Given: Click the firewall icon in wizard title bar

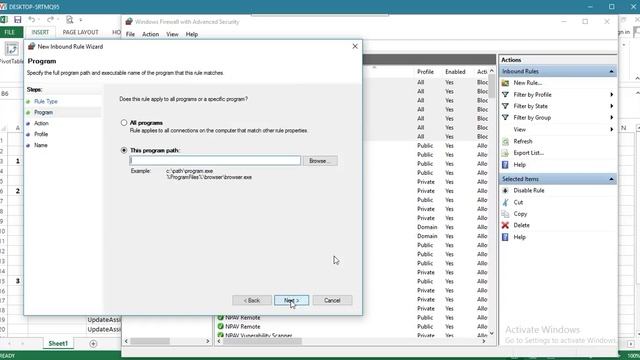Looking at the screenshot, I should pyautogui.click(x=31, y=47).
